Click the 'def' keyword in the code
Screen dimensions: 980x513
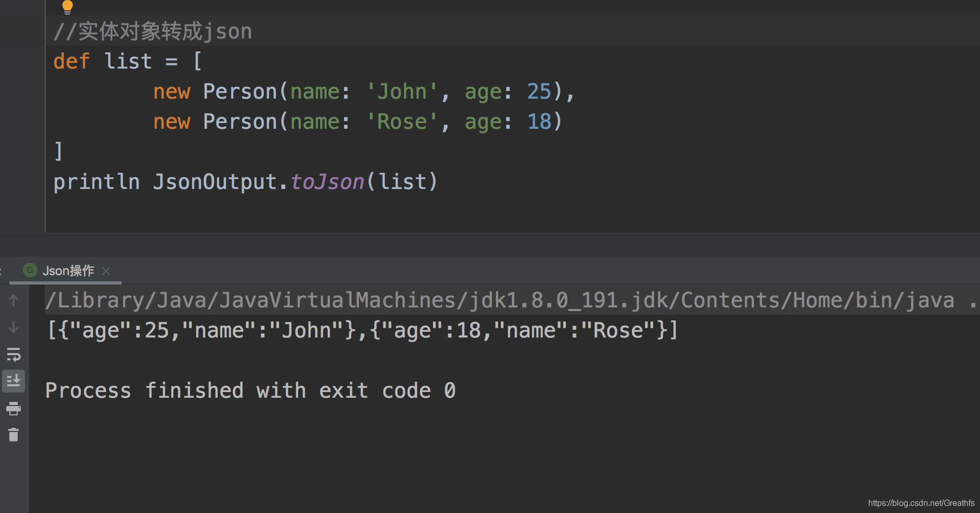(x=72, y=61)
